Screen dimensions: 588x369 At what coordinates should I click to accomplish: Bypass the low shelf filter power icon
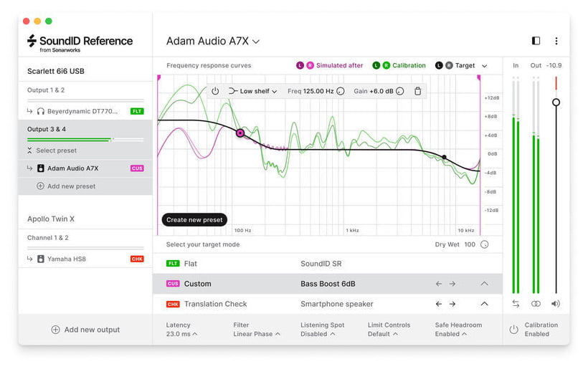tap(215, 91)
